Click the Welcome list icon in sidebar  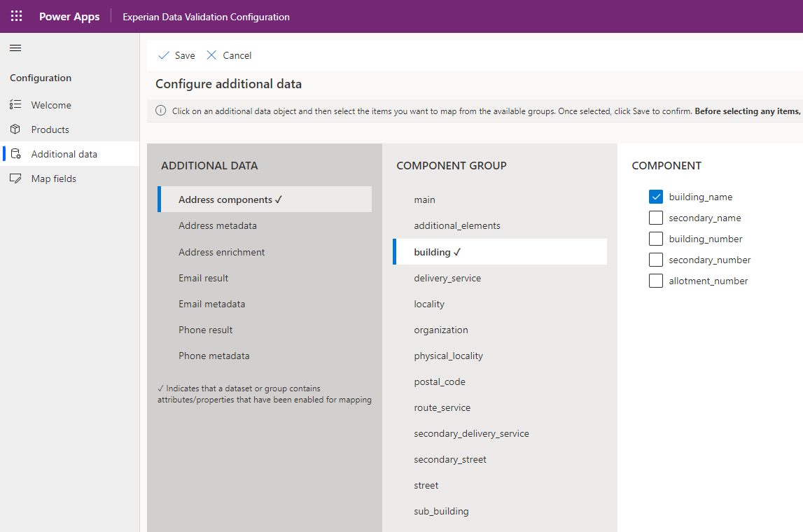tap(15, 104)
